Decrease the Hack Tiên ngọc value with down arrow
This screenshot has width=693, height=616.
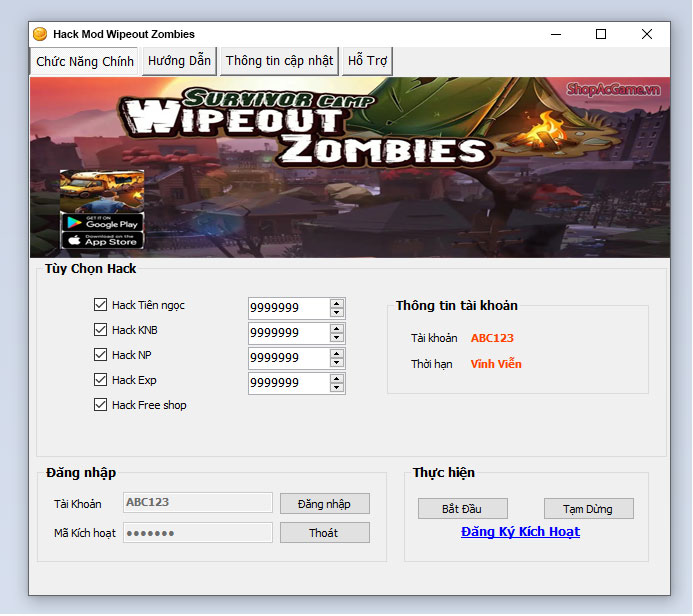click(x=337, y=312)
